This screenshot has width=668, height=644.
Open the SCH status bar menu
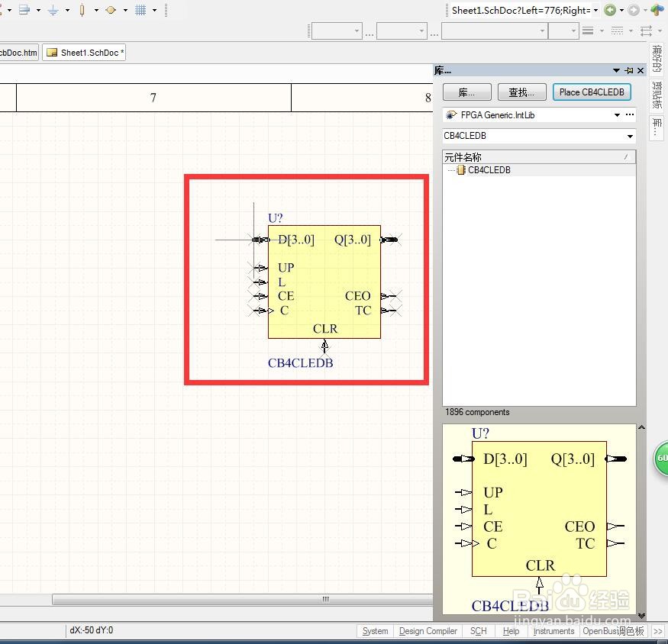tap(479, 631)
